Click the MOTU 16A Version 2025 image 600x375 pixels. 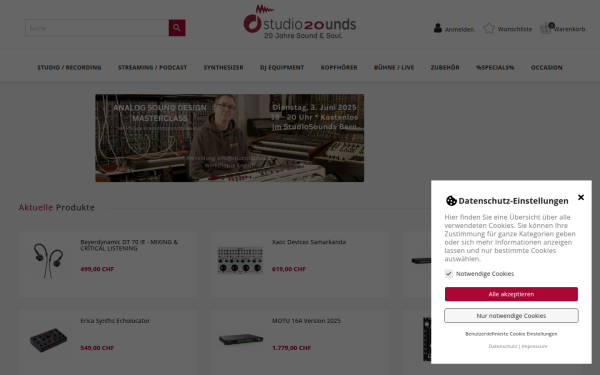pyautogui.click(x=241, y=339)
